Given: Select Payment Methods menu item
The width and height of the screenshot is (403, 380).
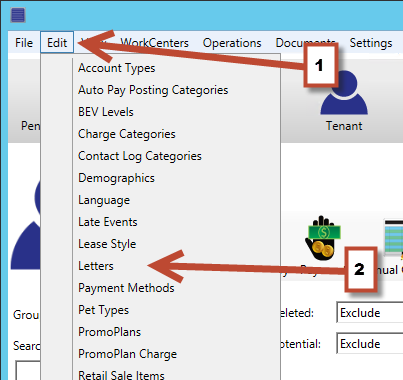Looking at the screenshot, I should coord(126,288).
